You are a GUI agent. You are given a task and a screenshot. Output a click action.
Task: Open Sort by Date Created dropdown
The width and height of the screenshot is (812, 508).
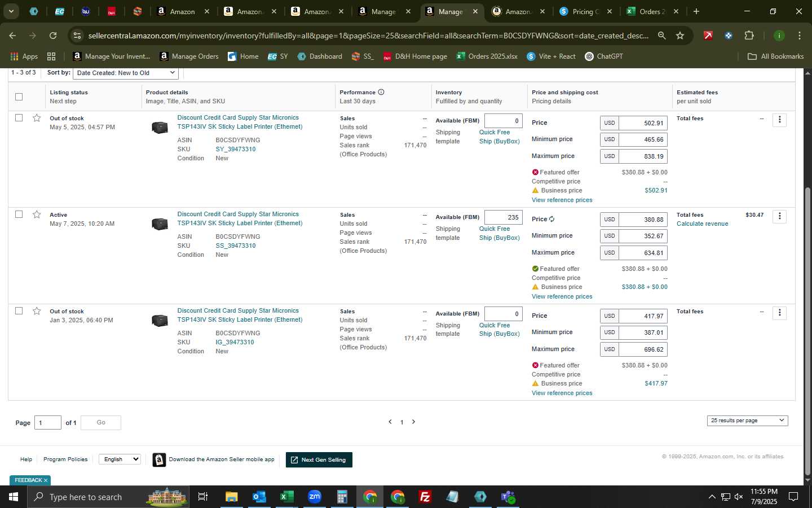click(x=126, y=73)
